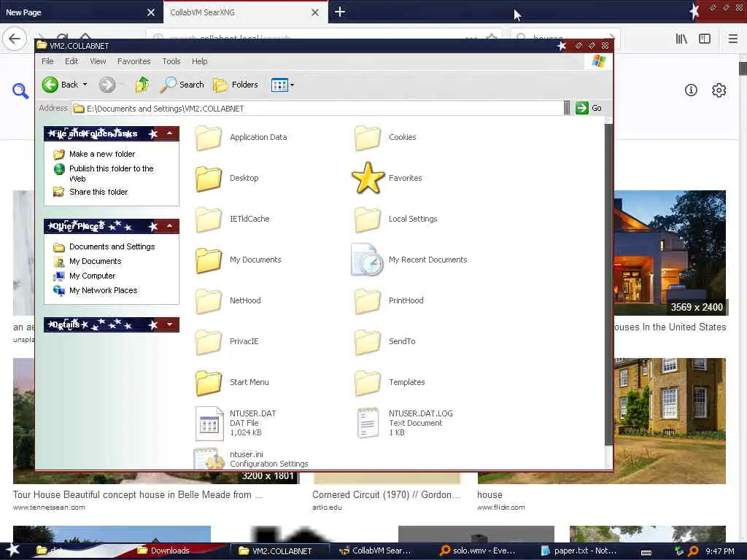Image resolution: width=747 pixels, height=560 pixels.
Task: Open the Favorites menu
Action: [x=134, y=61]
